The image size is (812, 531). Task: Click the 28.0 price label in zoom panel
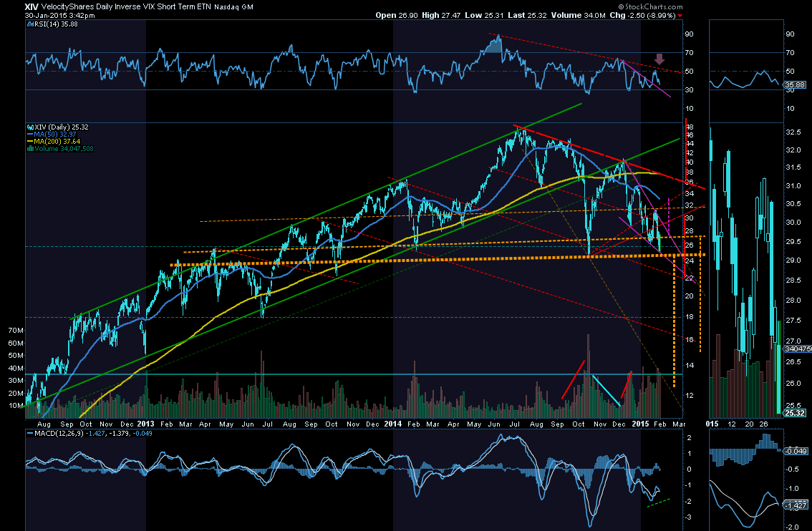click(x=793, y=300)
